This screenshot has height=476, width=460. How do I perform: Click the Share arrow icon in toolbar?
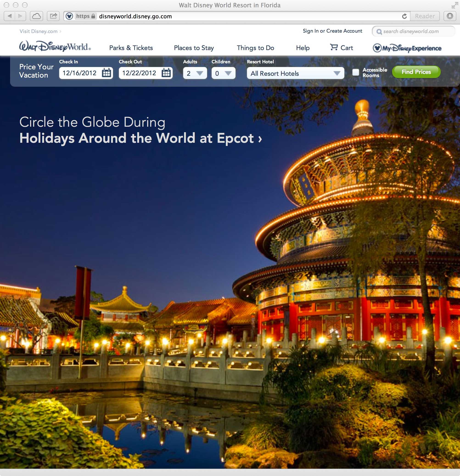[53, 16]
